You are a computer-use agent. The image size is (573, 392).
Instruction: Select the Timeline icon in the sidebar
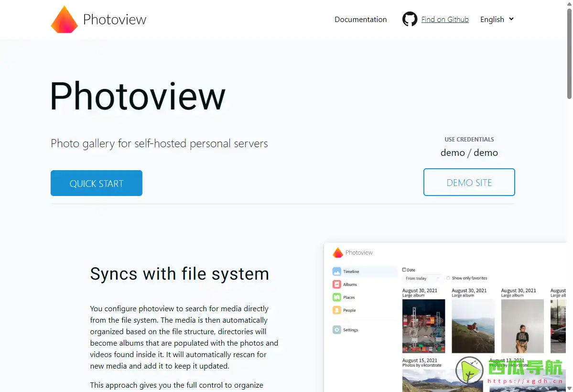coord(336,271)
